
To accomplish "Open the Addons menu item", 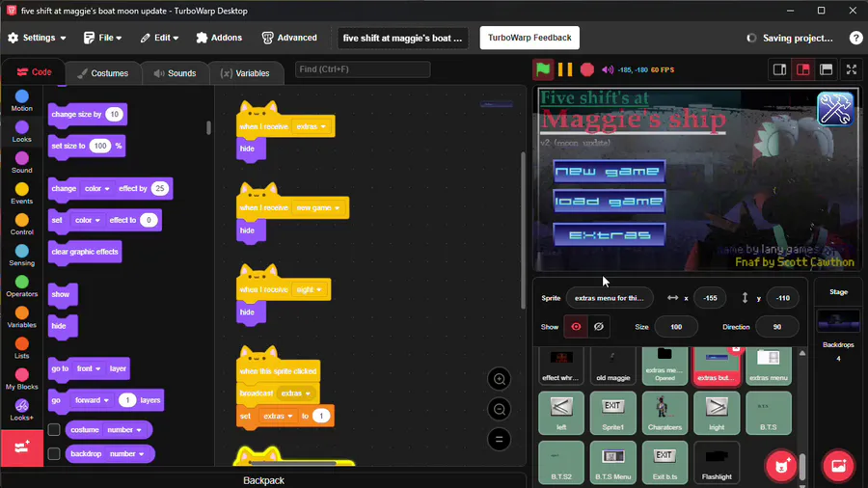I will [x=219, y=38].
